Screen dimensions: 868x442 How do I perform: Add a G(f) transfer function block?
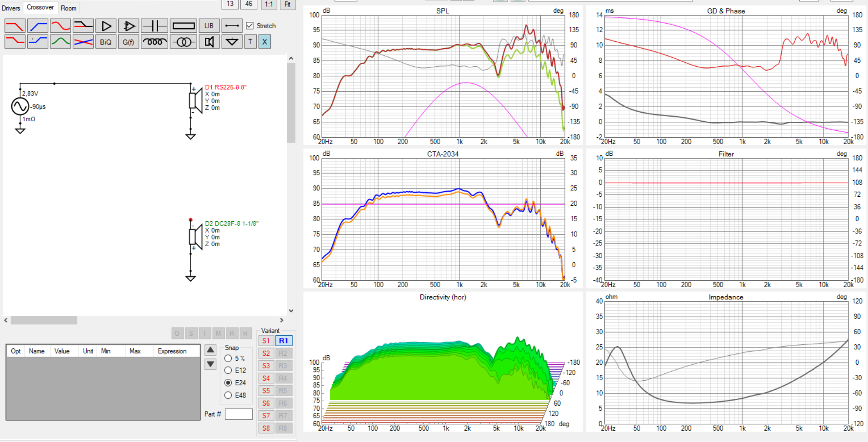click(129, 42)
